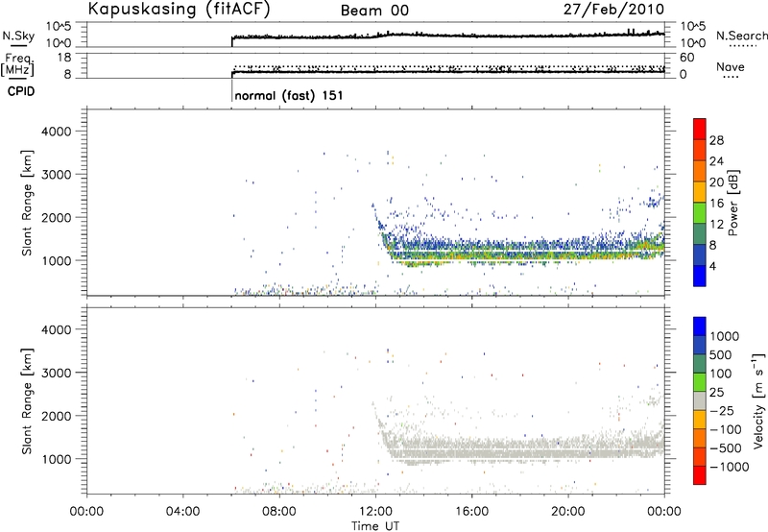Click the 'normal (fast) 151' text

[x=289, y=95]
